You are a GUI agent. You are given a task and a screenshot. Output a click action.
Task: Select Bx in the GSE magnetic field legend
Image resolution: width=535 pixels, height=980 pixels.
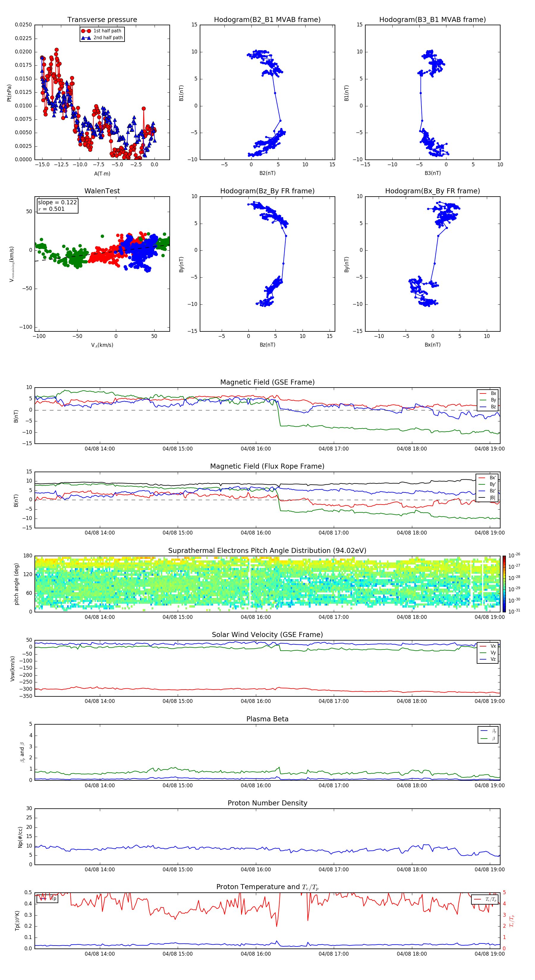click(488, 393)
